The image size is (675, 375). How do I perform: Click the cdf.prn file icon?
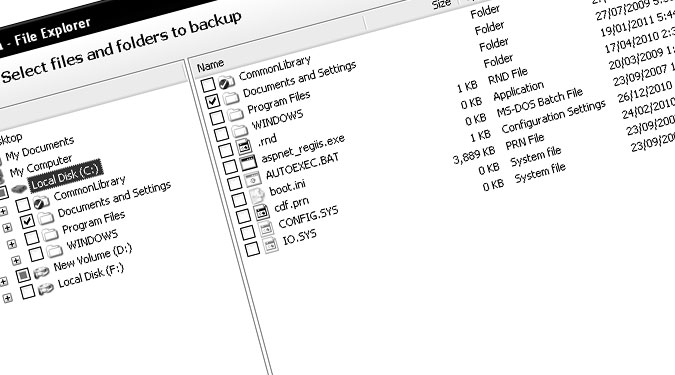pyautogui.click(x=262, y=213)
